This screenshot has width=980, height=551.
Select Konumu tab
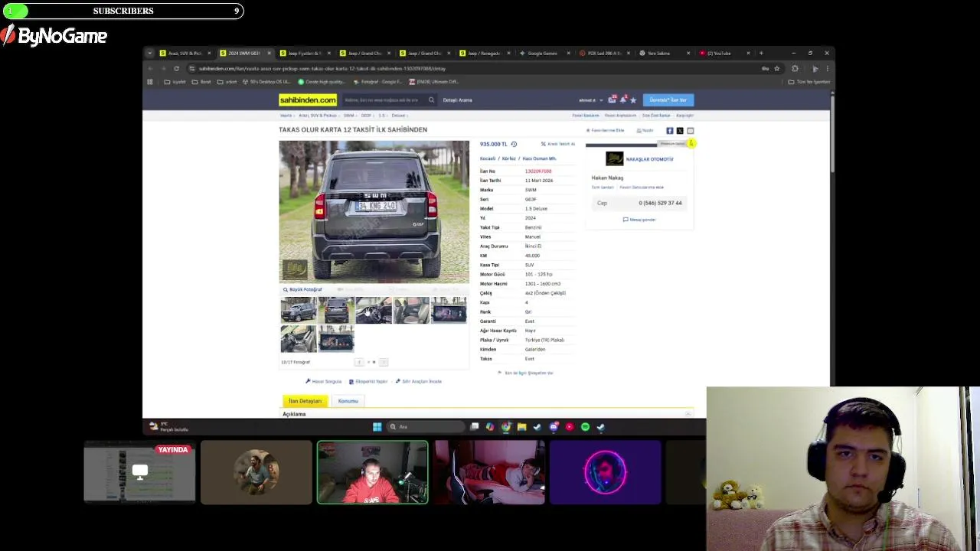(x=348, y=401)
